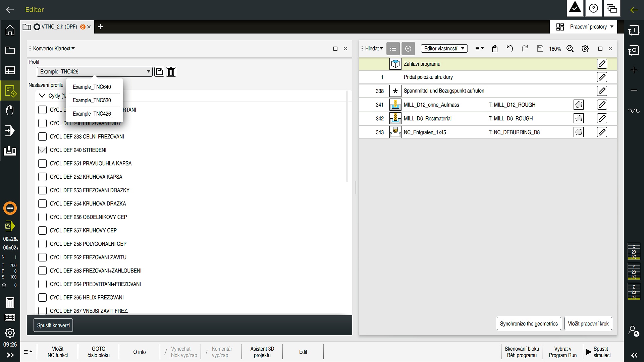Image resolution: width=644 pixels, height=362 pixels.
Task: Click Synchronize the geometries
Action: click(529, 323)
